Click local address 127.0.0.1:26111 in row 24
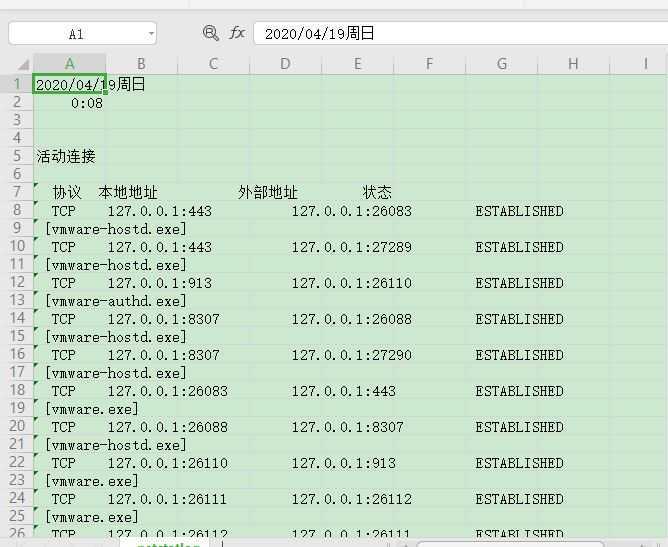 point(167,499)
